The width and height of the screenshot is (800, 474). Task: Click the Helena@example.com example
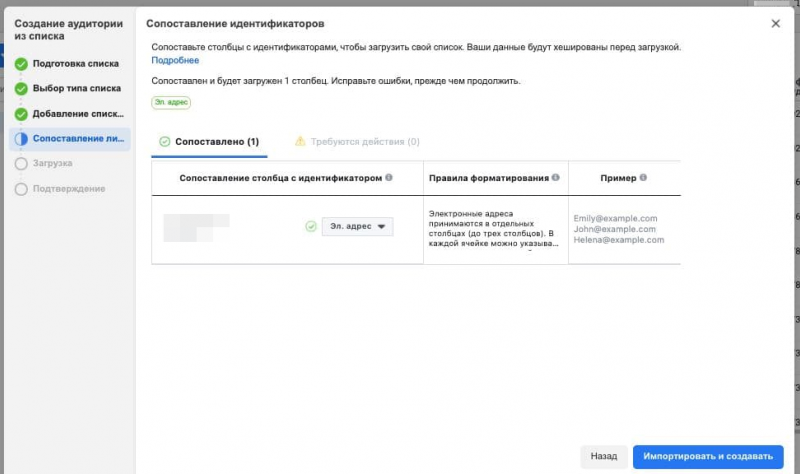click(619, 240)
